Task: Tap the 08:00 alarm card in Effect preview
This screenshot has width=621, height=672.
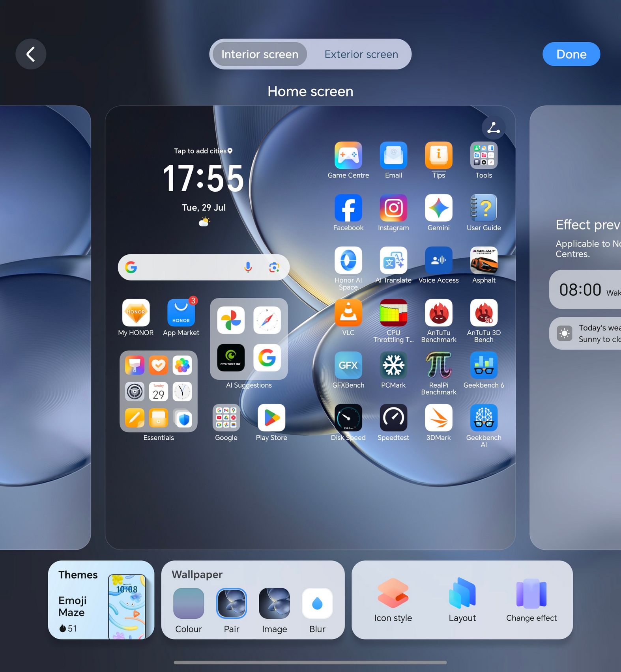Action: click(x=585, y=289)
